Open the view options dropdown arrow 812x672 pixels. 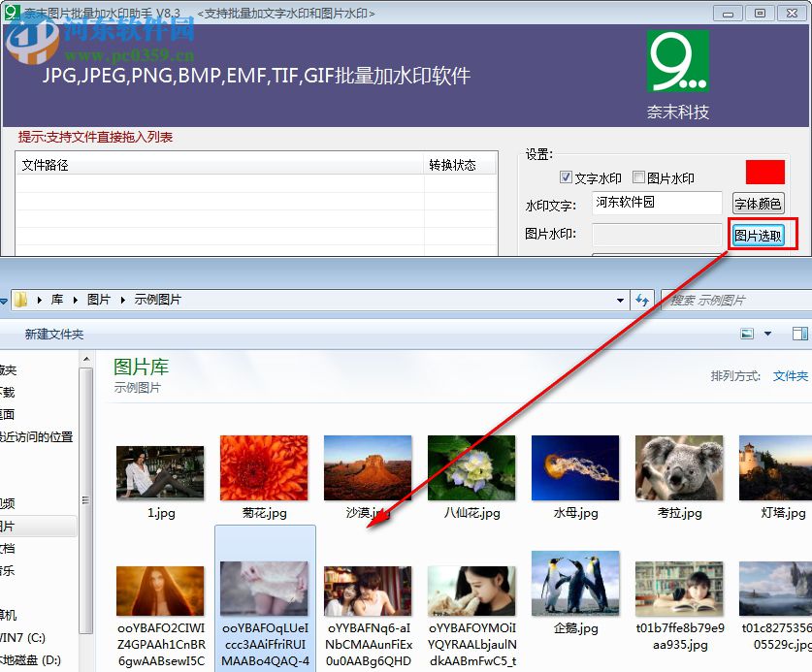pyautogui.click(x=766, y=334)
